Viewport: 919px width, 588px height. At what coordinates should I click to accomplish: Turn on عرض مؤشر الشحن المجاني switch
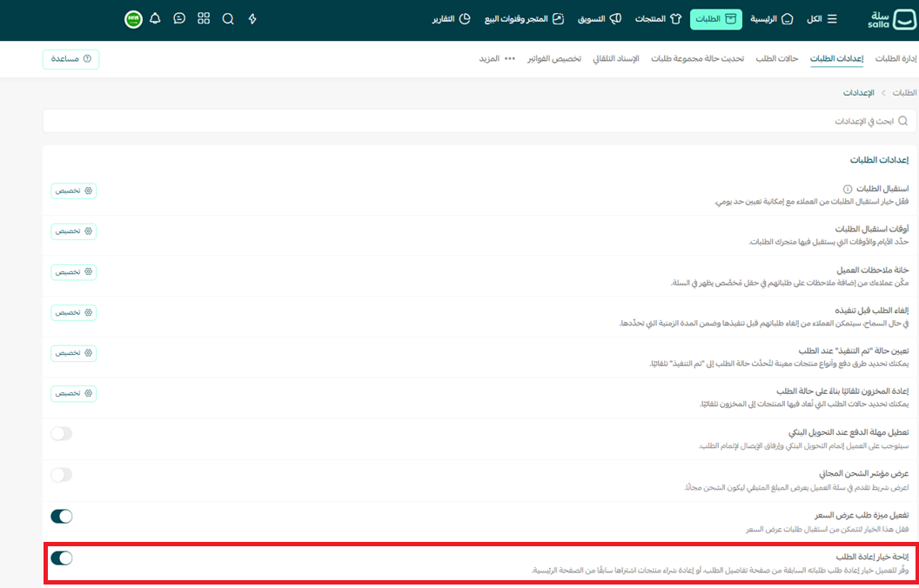pos(62,475)
